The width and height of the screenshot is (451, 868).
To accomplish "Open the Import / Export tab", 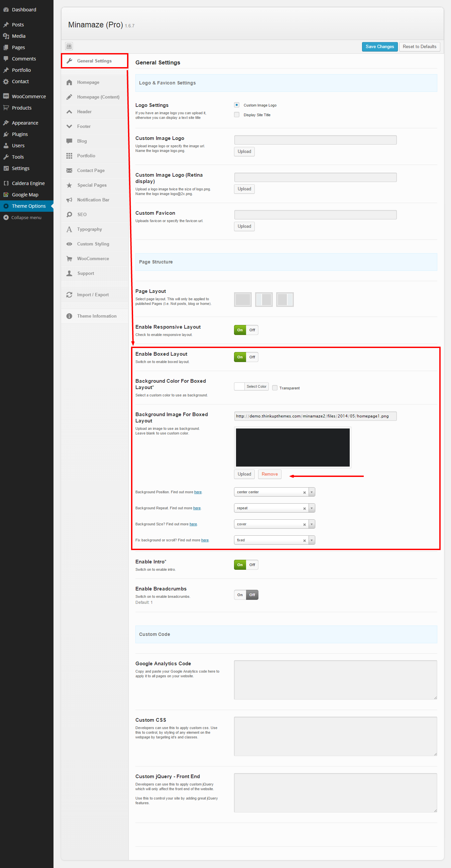I will coord(95,295).
